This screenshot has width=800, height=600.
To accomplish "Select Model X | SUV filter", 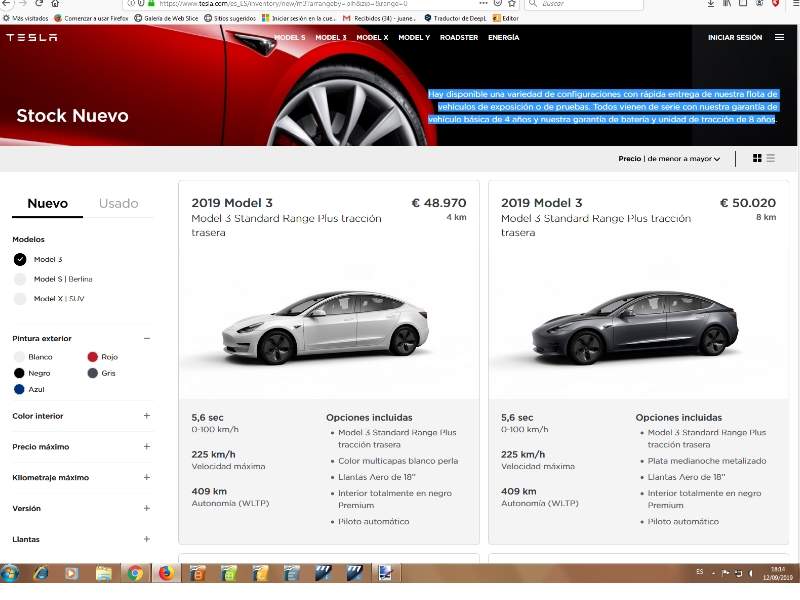I will pos(20,298).
